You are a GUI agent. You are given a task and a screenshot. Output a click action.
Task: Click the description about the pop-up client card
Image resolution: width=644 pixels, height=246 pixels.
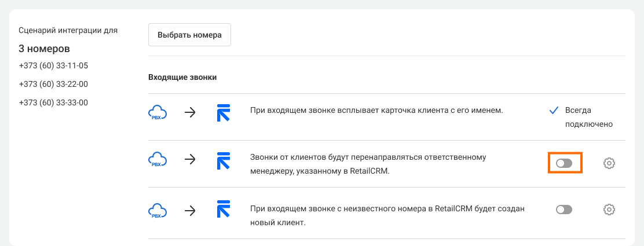click(376, 110)
